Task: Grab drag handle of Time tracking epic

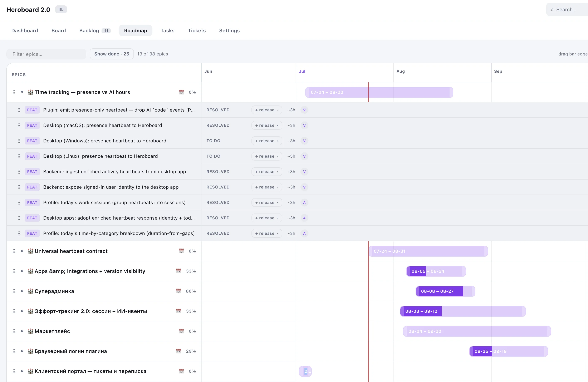Action: [x=14, y=92]
